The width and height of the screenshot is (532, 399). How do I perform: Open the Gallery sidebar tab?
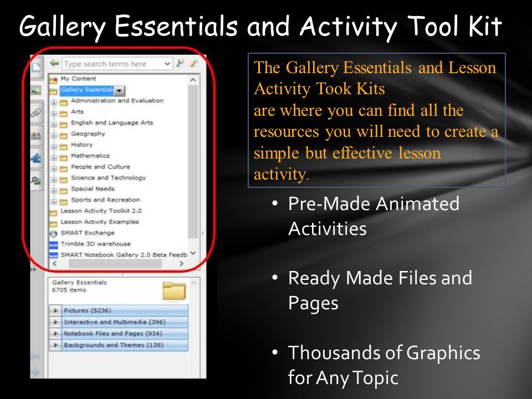click(x=36, y=90)
